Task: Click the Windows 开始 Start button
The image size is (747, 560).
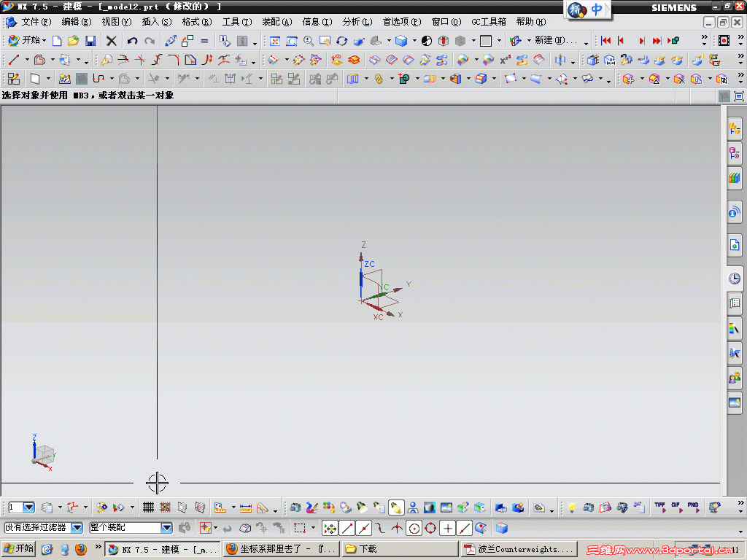Action: (x=18, y=548)
